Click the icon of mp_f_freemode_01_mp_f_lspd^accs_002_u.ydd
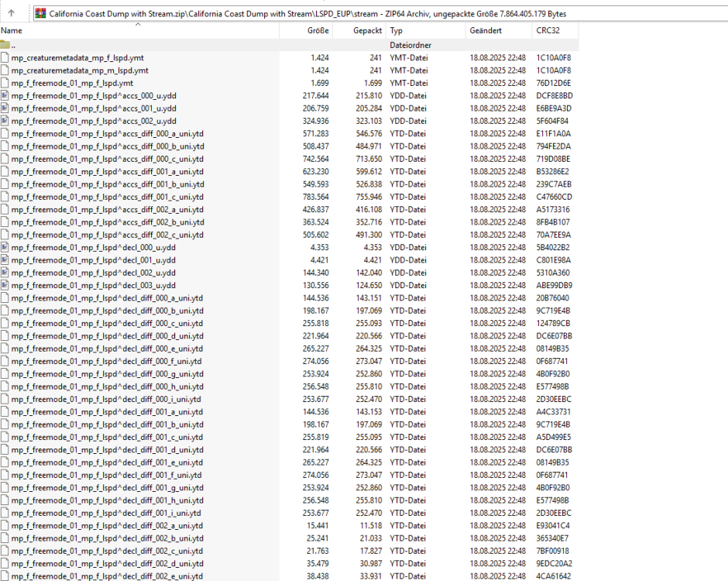728x581 pixels. [5, 121]
